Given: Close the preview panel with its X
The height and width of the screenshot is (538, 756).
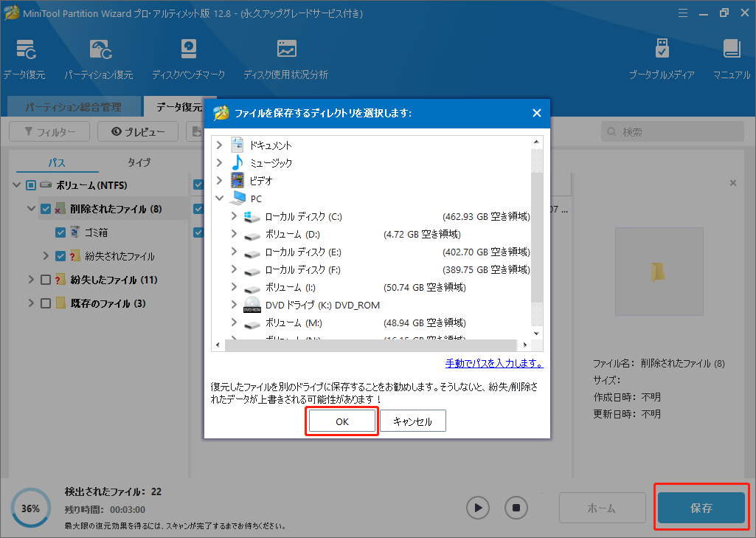Looking at the screenshot, I should (733, 183).
